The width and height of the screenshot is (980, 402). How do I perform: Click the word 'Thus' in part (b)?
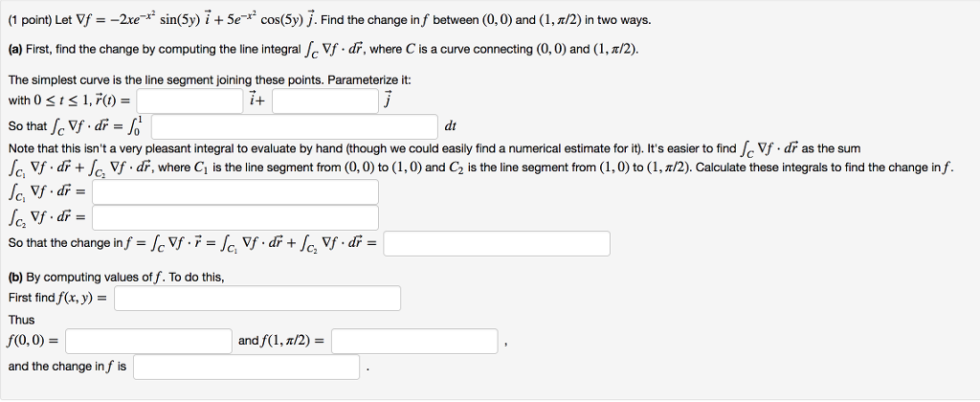point(21,320)
